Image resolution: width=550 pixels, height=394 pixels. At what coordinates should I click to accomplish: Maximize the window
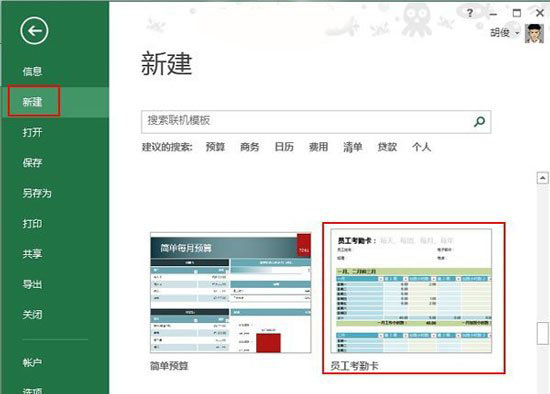[x=517, y=13]
